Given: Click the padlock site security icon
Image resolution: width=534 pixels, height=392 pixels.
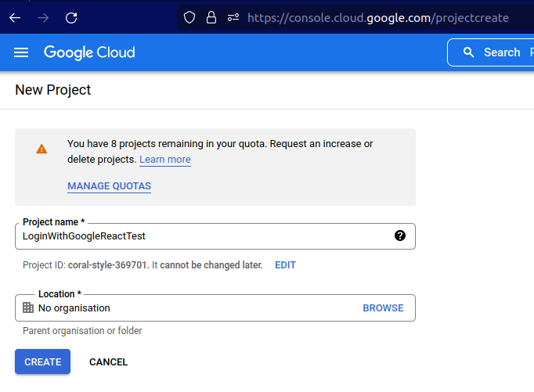Looking at the screenshot, I should pos(211,17).
